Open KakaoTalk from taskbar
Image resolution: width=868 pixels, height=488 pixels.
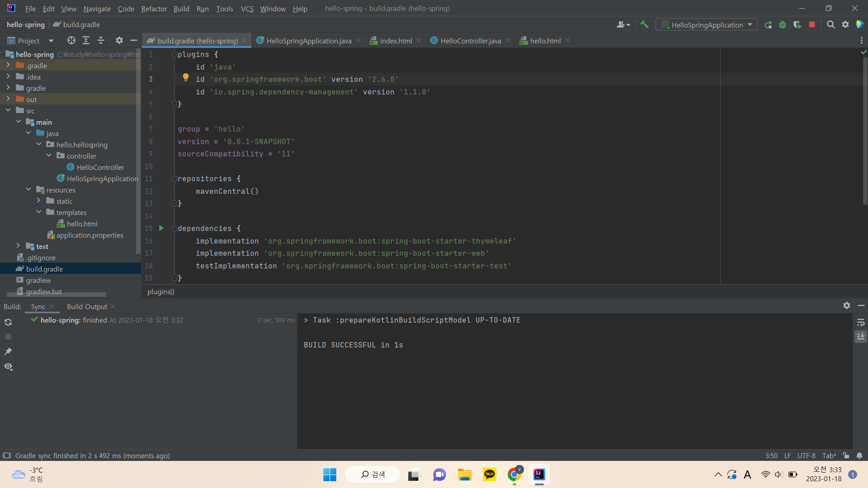[x=490, y=474]
